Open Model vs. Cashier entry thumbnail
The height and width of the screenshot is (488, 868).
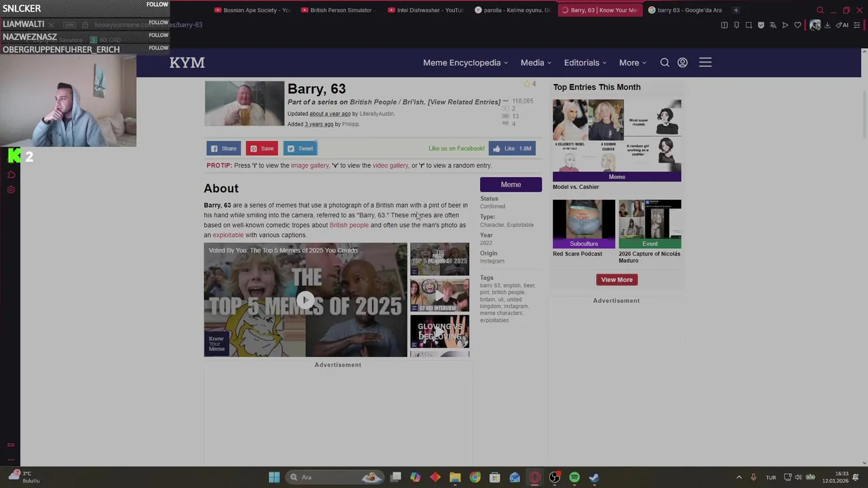[616, 140]
